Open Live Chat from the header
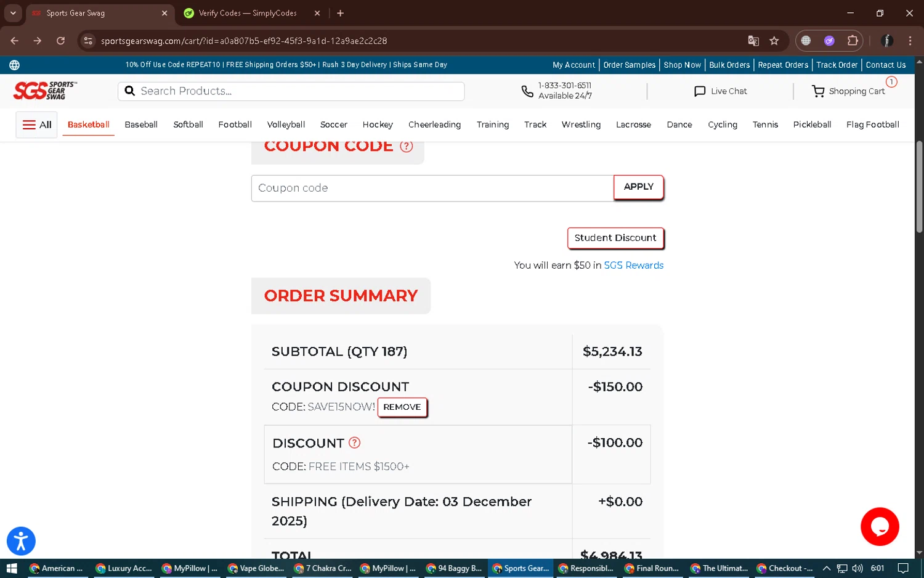Screen dimensions: 924x578 (x=720, y=91)
